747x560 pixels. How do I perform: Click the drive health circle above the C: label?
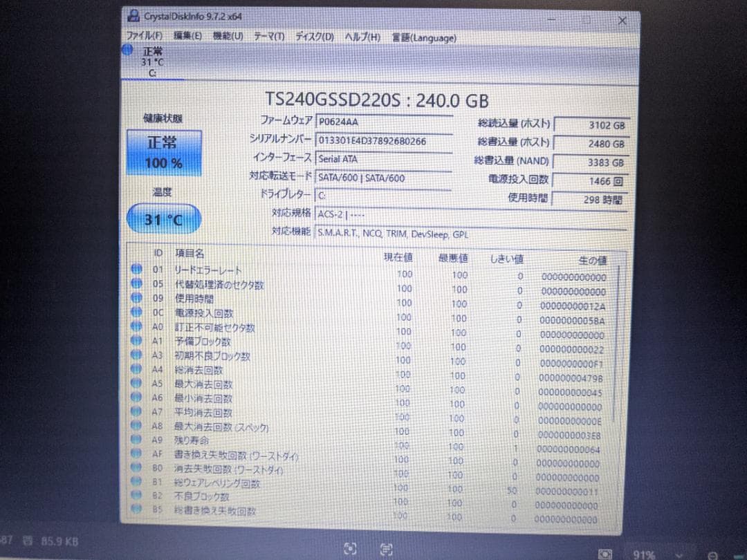pos(127,49)
